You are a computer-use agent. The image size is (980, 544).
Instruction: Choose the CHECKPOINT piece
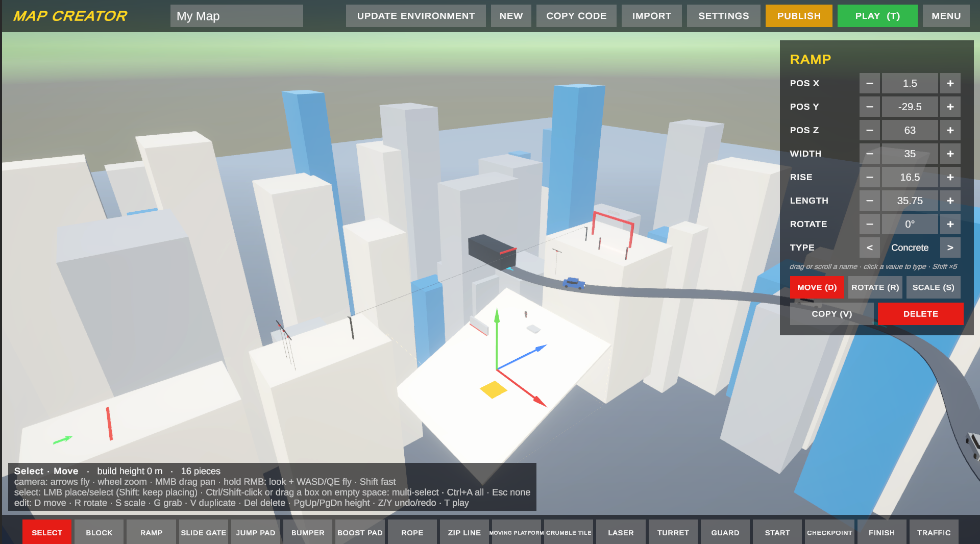(829, 532)
